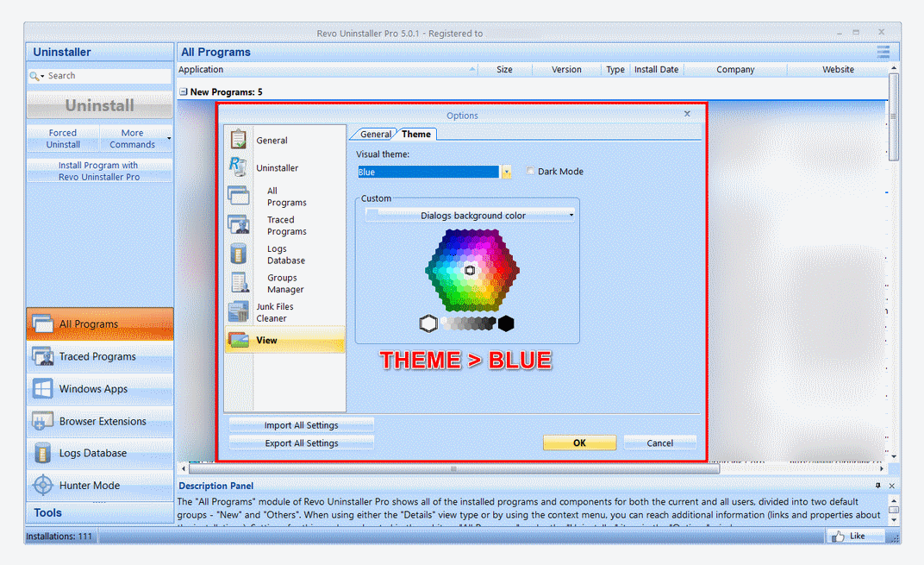The height and width of the screenshot is (565, 924).
Task: Click Installations: 111 status text
Action: [59, 536]
